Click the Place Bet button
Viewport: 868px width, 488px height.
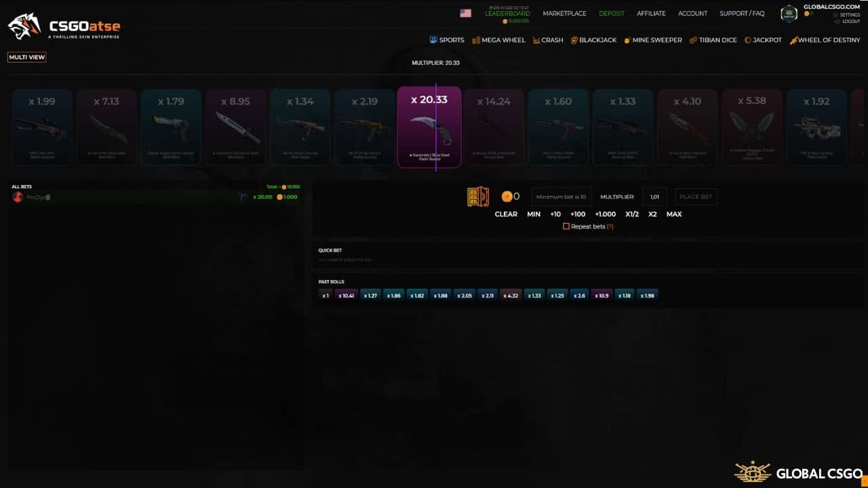click(696, 197)
